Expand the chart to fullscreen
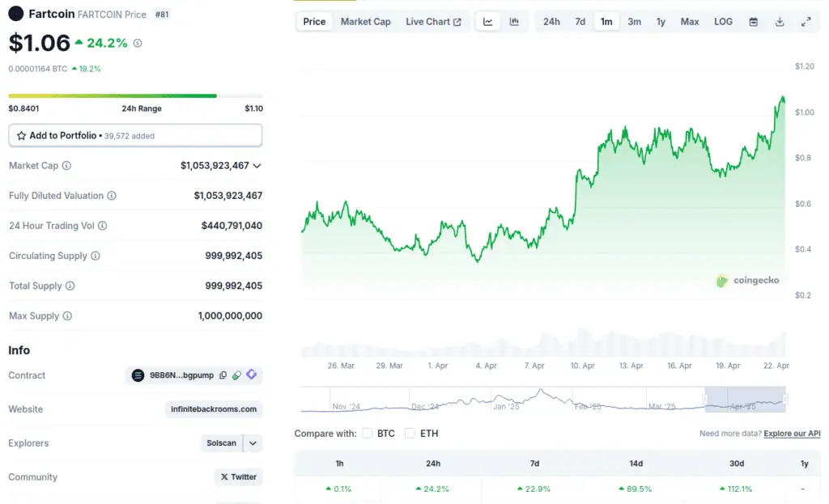The width and height of the screenshot is (829, 504). point(806,22)
